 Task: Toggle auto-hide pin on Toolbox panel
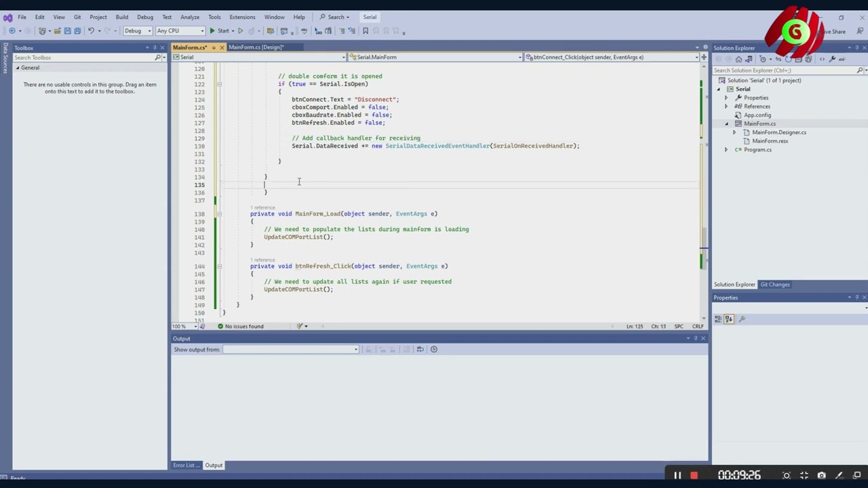click(155, 47)
